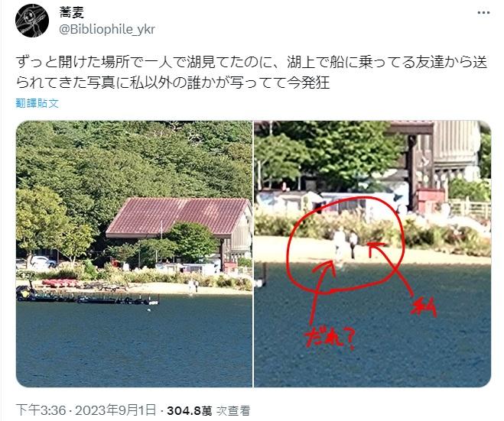504x421 pixels.
Task: Click the 蕎麦 profile avatar
Action: coord(32,21)
